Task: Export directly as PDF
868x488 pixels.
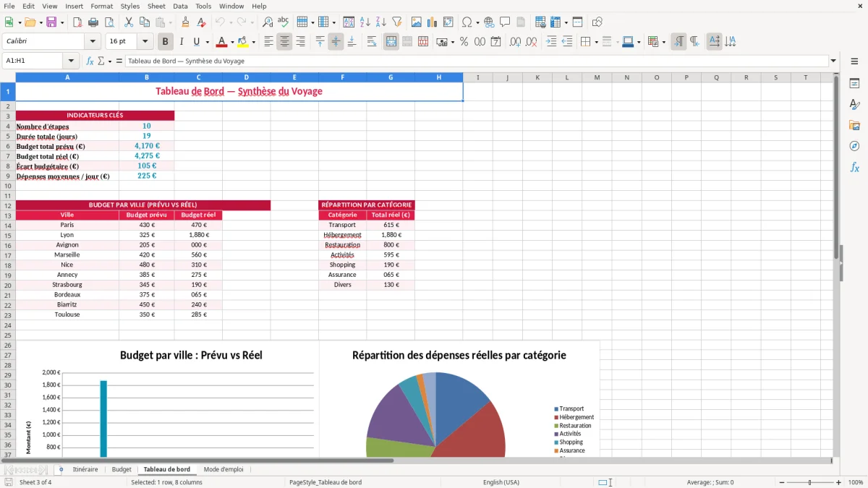Action: tap(77, 22)
